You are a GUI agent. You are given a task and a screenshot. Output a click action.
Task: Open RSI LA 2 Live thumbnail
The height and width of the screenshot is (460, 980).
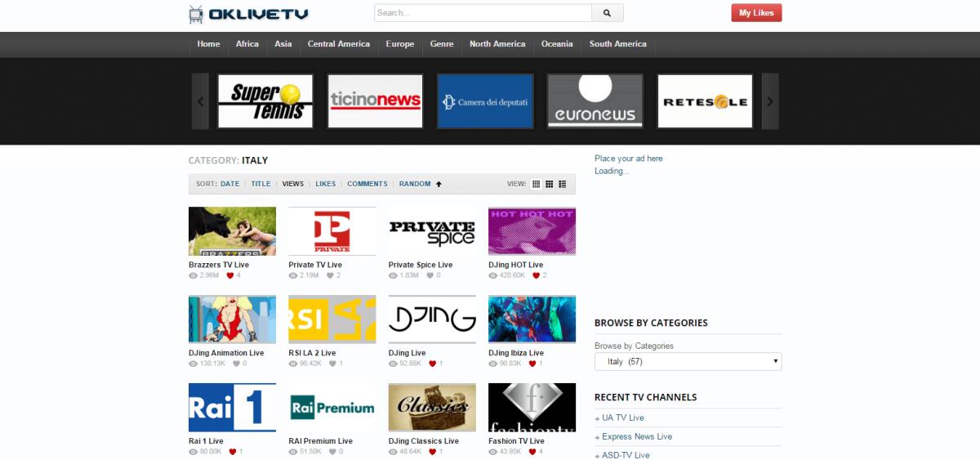(332, 319)
